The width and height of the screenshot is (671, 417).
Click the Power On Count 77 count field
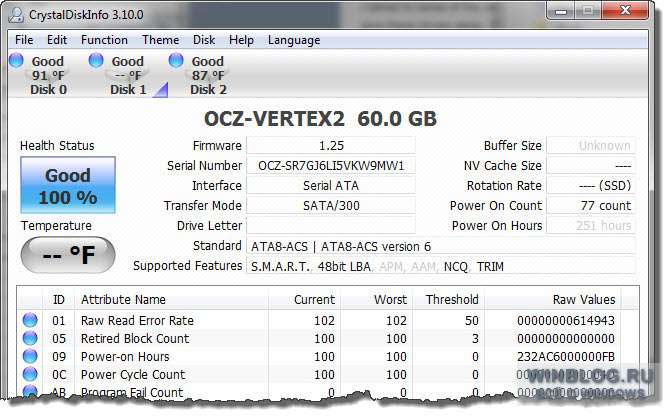click(x=591, y=206)
